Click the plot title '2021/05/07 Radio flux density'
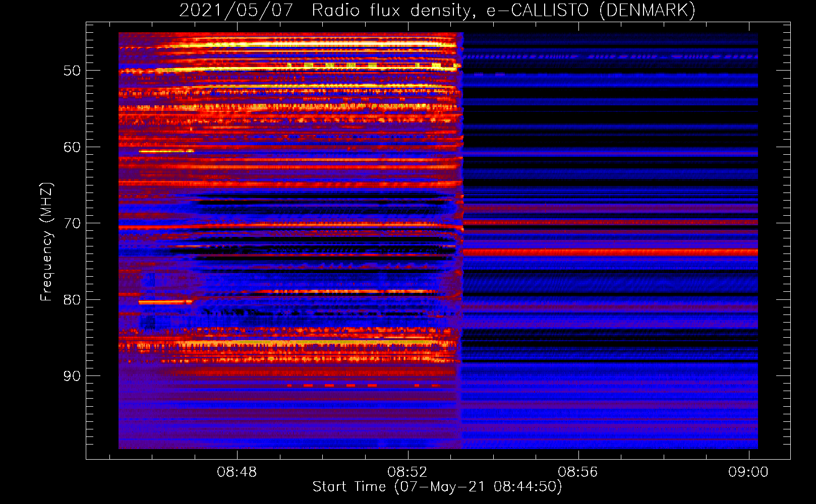 coord(437,11)
